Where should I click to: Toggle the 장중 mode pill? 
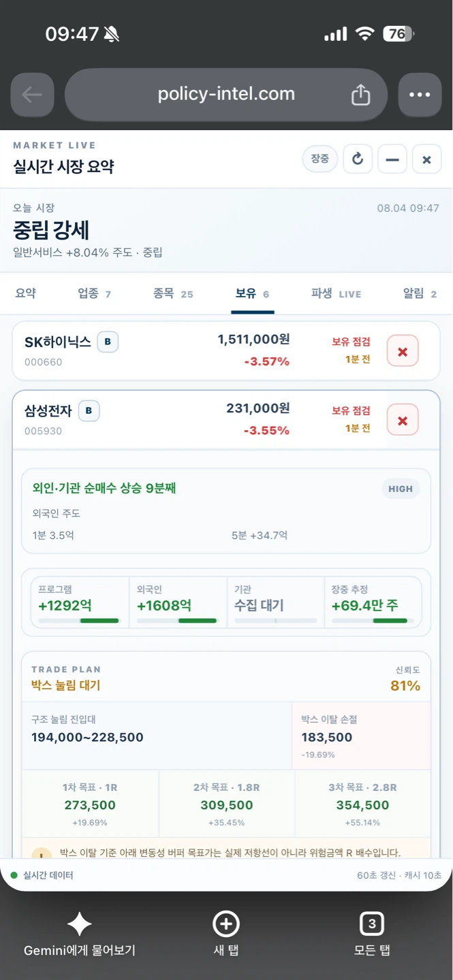pyautogui.click(x=319, y=159)
